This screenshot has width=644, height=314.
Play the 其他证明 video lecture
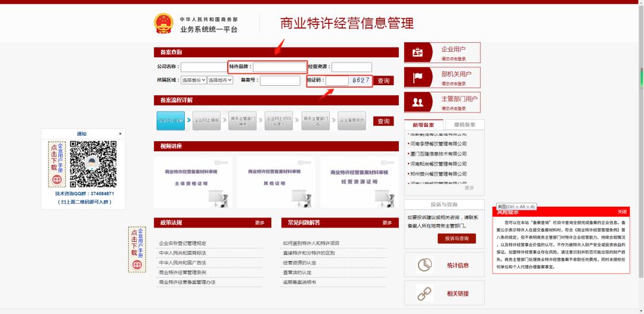pos(276,182)
